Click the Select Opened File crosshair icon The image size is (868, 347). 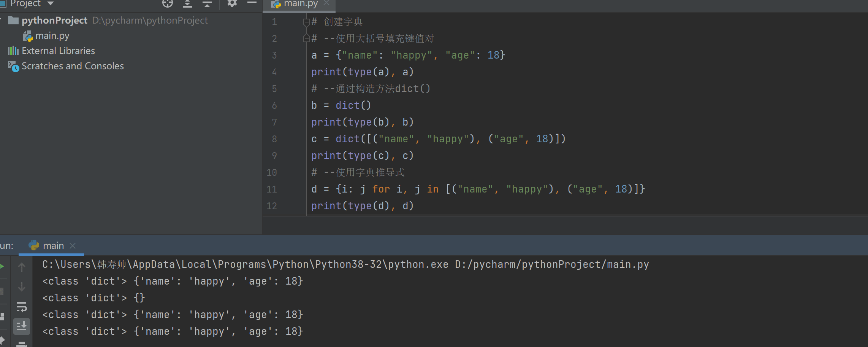coord(167,3)
